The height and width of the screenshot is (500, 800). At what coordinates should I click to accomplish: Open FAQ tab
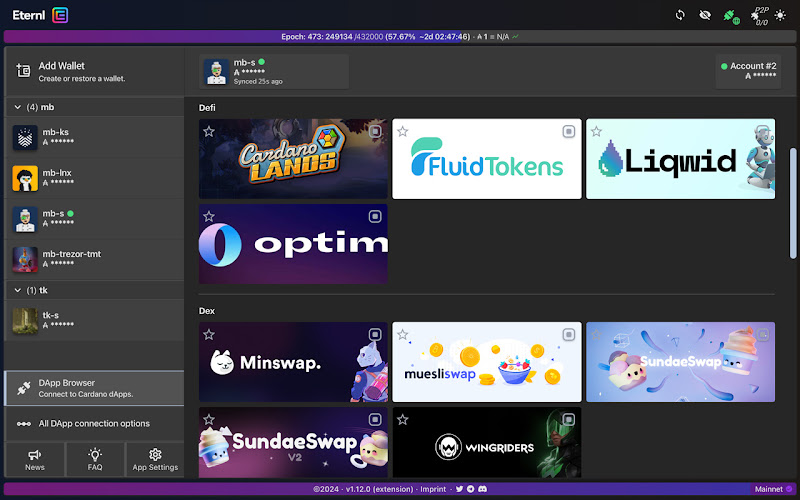pyautogui.click(x=95, y=460)
